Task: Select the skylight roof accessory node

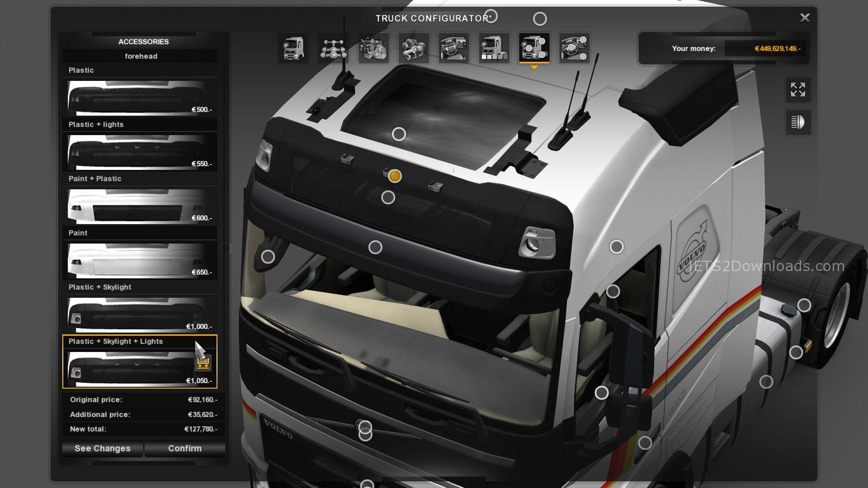Action: click(399, 134)
